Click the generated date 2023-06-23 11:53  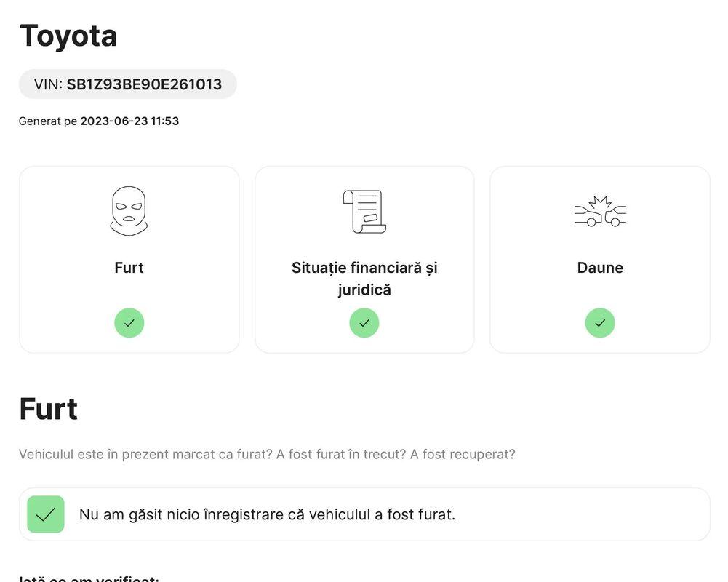coord(129,121)
